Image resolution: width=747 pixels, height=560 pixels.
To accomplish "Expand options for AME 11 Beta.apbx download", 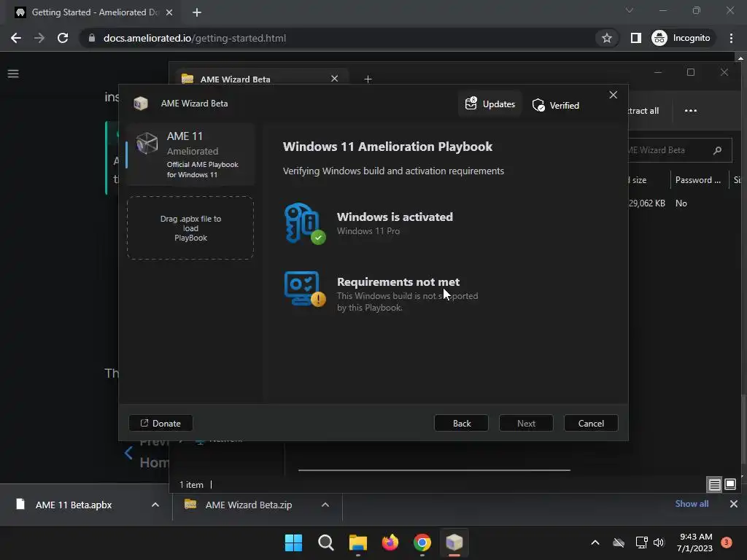I will (x=155, y=505).
